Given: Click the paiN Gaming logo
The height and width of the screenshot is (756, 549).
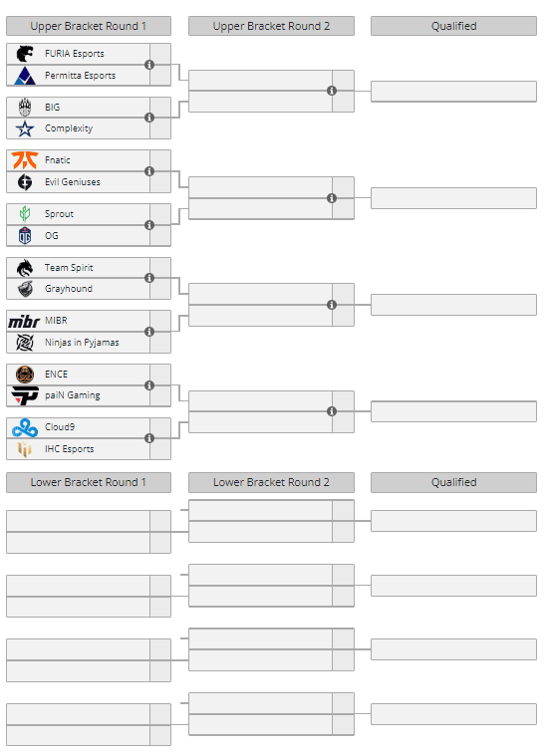Looking at the screenshot, I should (x=25, y=395).
